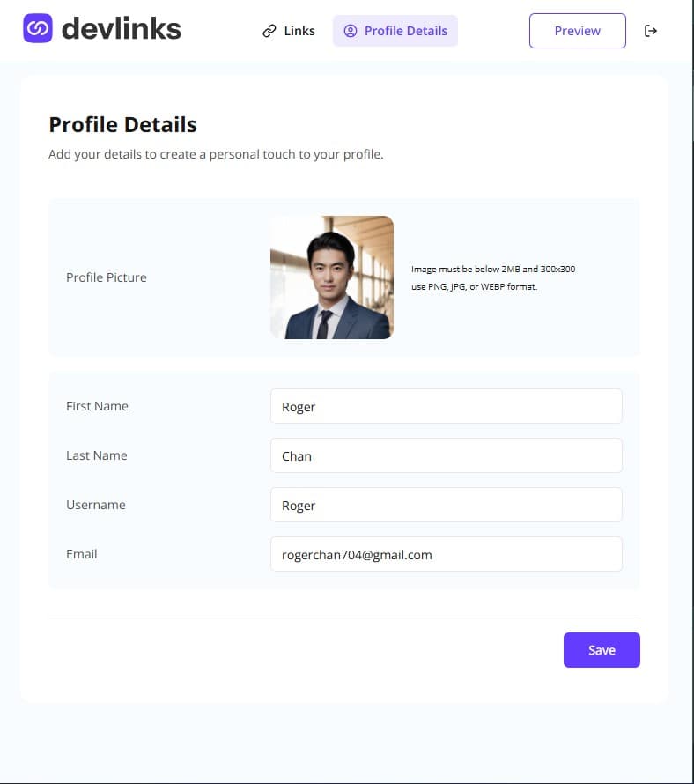Screen dimensions: 694x784
Task: Focus the Last Name field containing Chan
Action: pos(447,455)
